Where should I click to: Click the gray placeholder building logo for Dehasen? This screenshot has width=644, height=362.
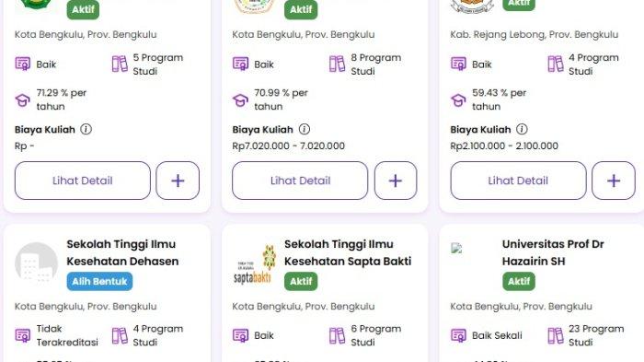pos(36,263)
